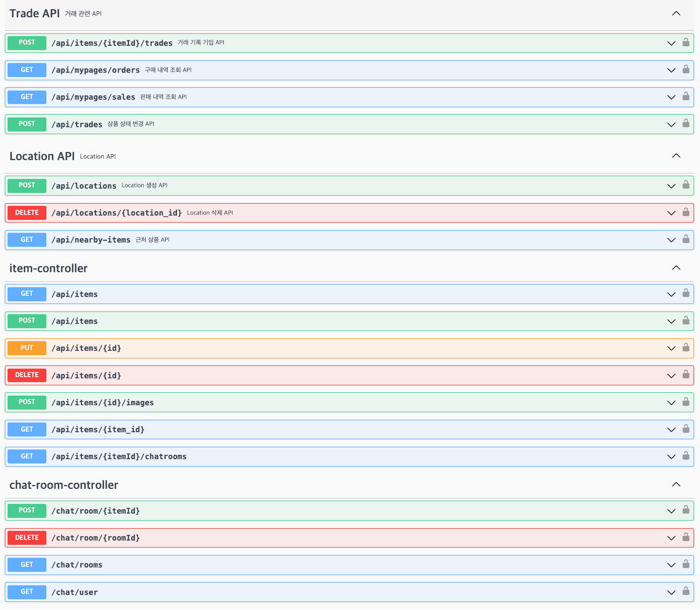Collapse the Location API section
Screen dimensions: 700x609
pyautogui.click(x=676, y=155)
